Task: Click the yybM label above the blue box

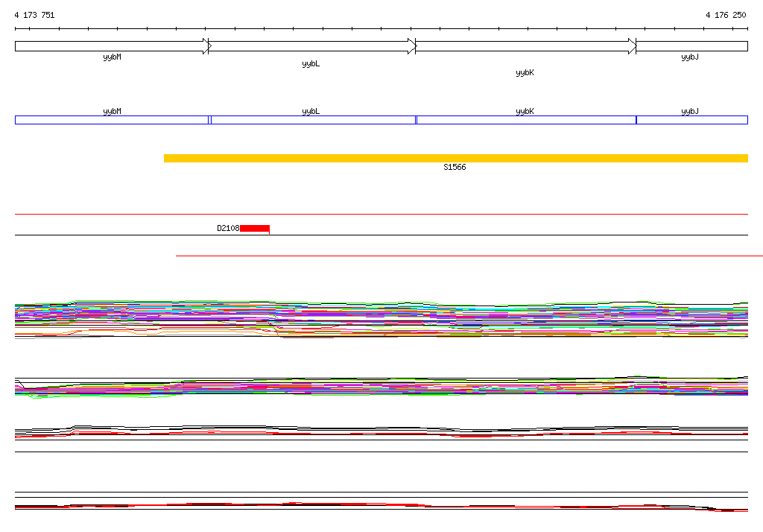Action: click(x=112, y=112)
